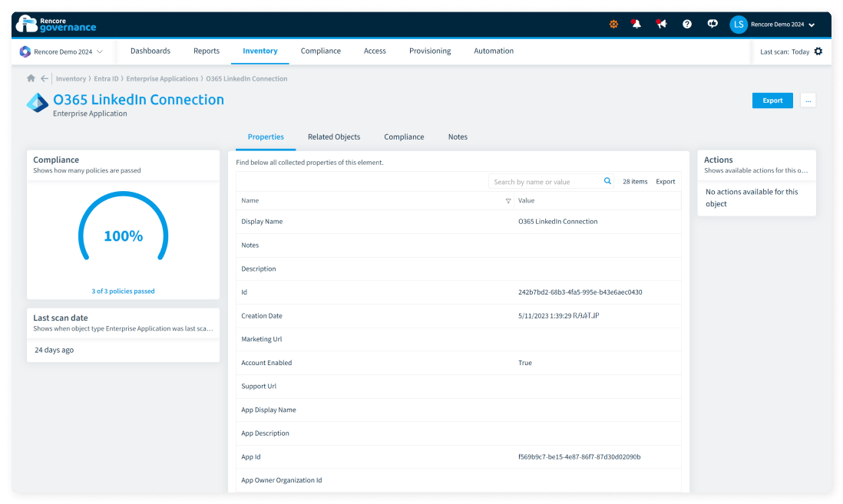Expand the Rencore Demo 2024 account menu

(783, 25)
